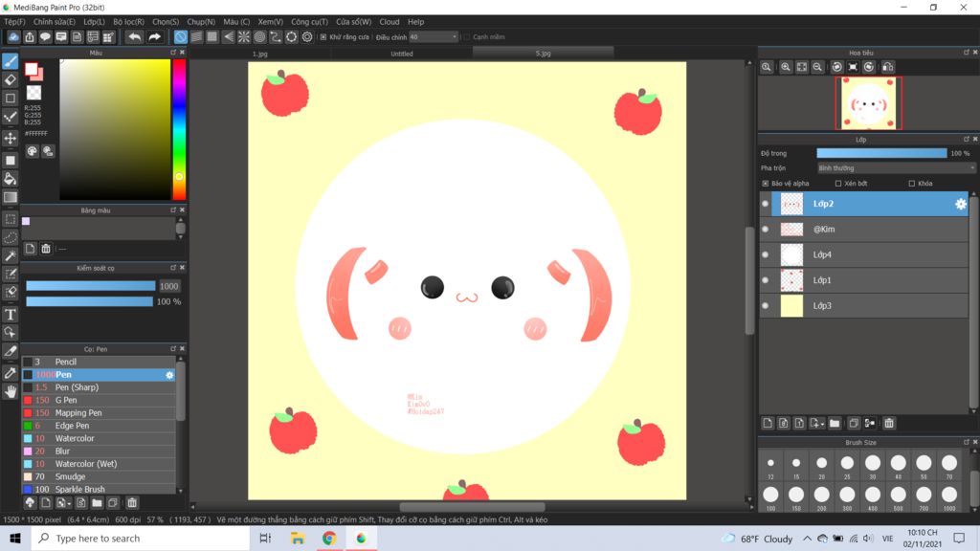Click the foreground color swatch

click(32, 69)
